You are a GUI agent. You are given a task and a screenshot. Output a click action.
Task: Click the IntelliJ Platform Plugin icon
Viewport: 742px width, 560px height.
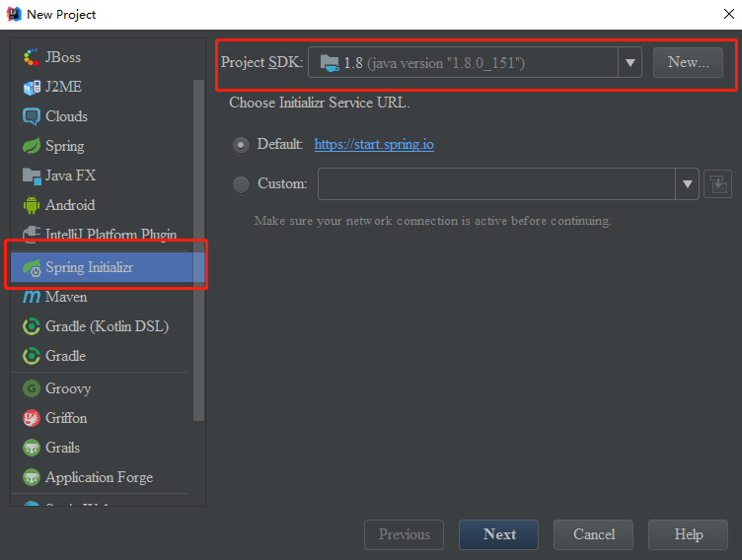[32, 234]
